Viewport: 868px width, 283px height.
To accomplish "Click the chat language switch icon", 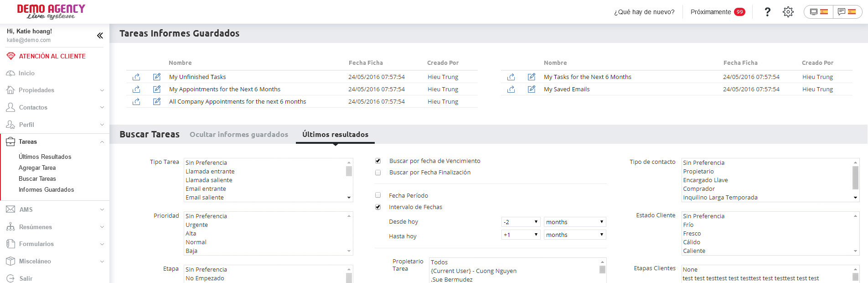I will pyautogui.click(x=847, y=12).
